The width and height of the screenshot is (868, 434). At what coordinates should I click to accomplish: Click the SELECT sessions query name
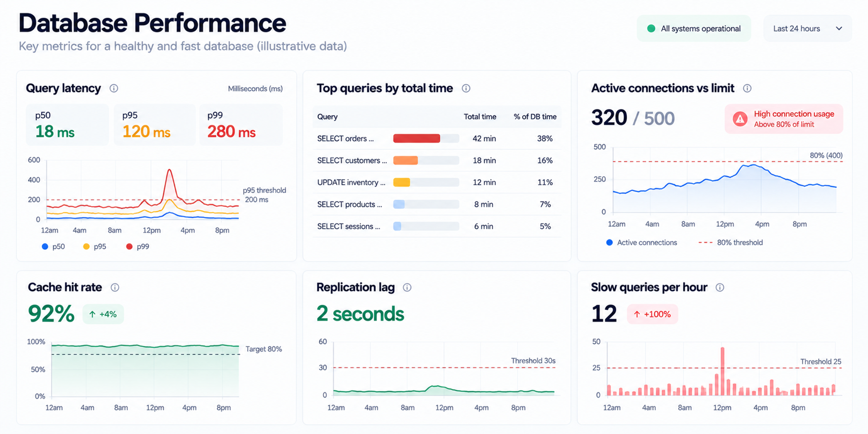click(x=348, y=226)
